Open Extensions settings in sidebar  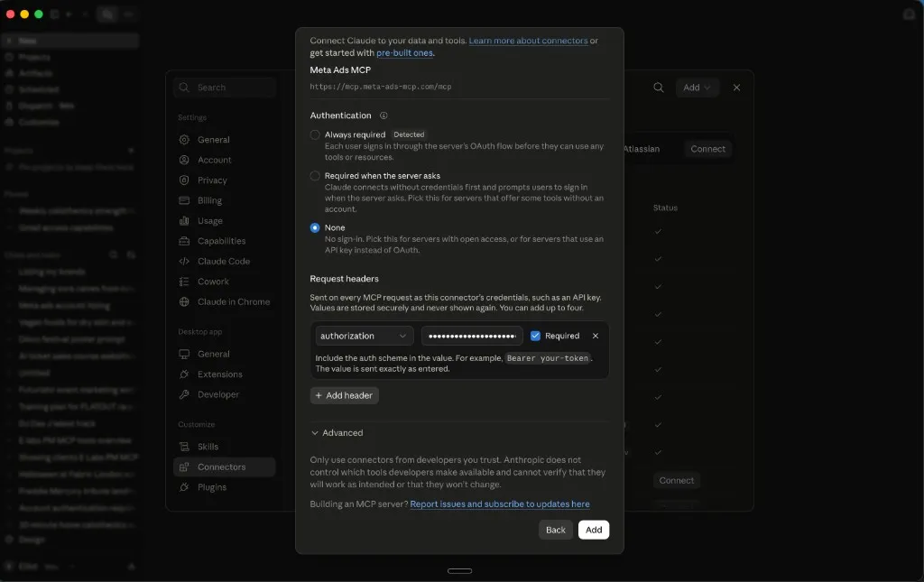(x=224, y=374)
